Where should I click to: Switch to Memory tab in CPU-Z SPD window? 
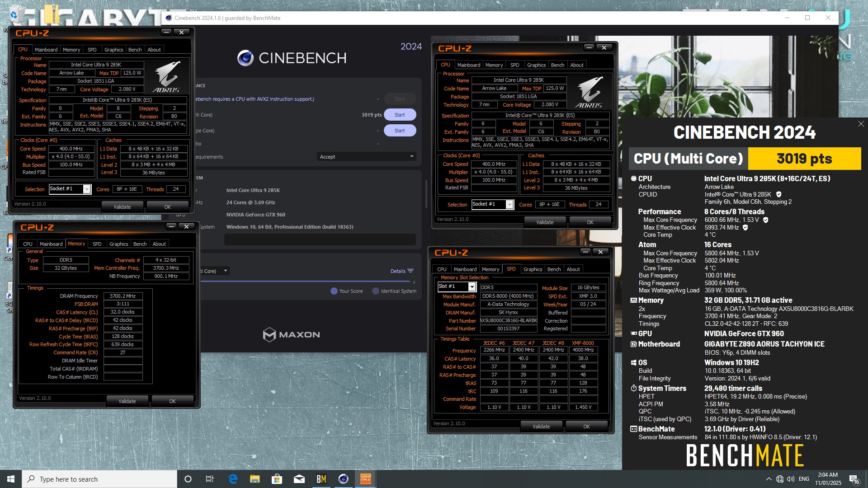pos(490,269)
